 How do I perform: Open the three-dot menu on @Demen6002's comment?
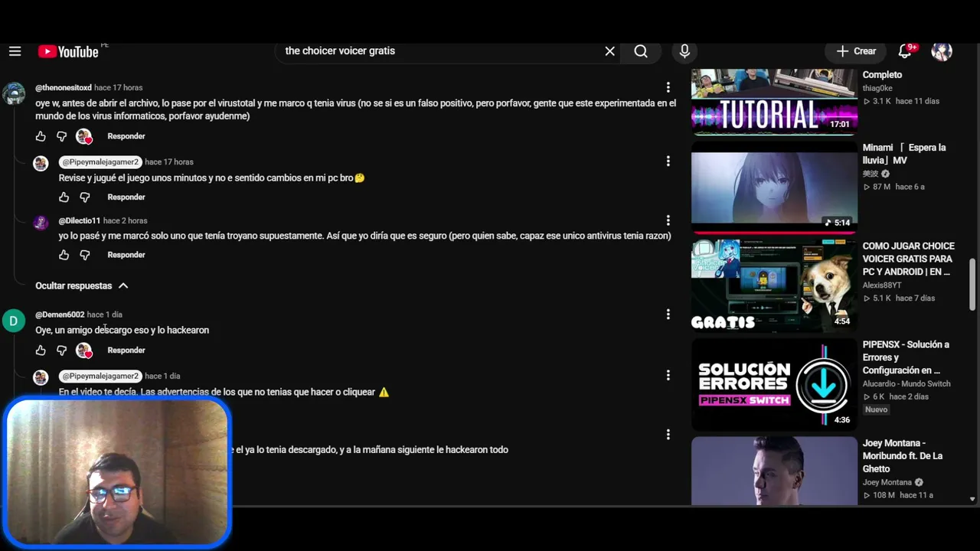tap(668, 314)
